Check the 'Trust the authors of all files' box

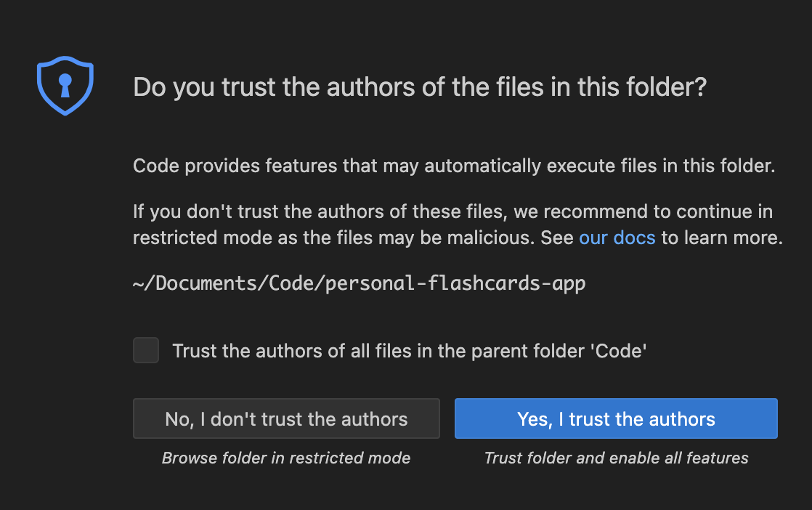[x=145, y=350]
